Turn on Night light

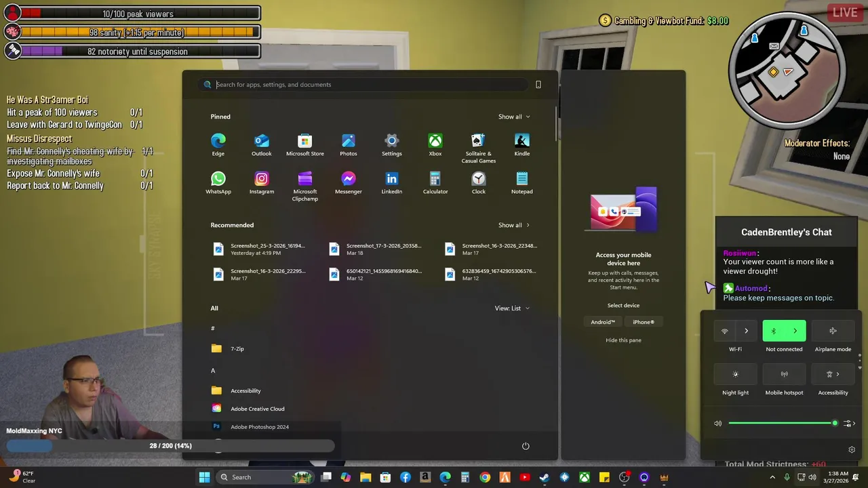[735, 374]
